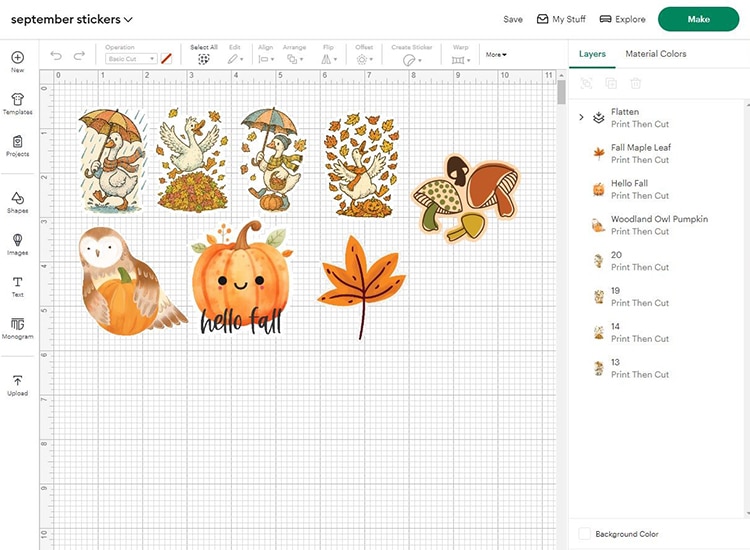
Task: Open the More toolbar dropdown
Action: point(496,55)
